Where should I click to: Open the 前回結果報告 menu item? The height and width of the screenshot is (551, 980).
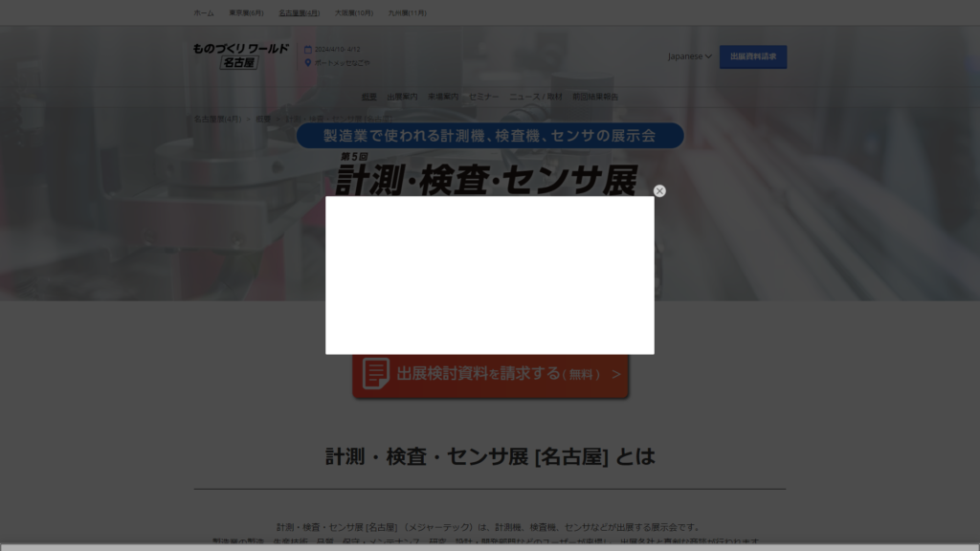tap(595, 97)
